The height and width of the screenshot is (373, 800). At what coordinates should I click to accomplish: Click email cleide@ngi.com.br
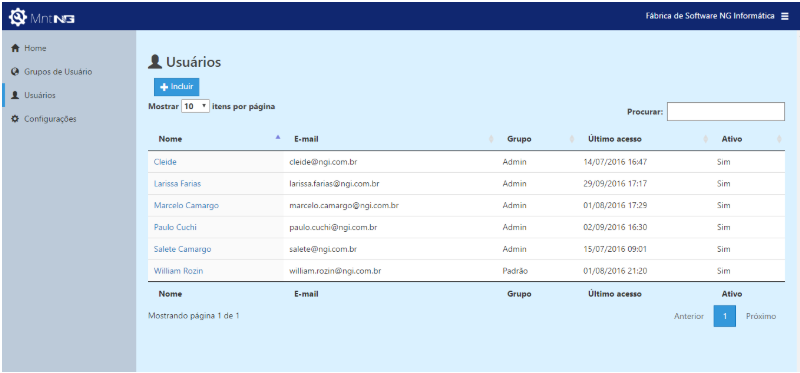322,162
